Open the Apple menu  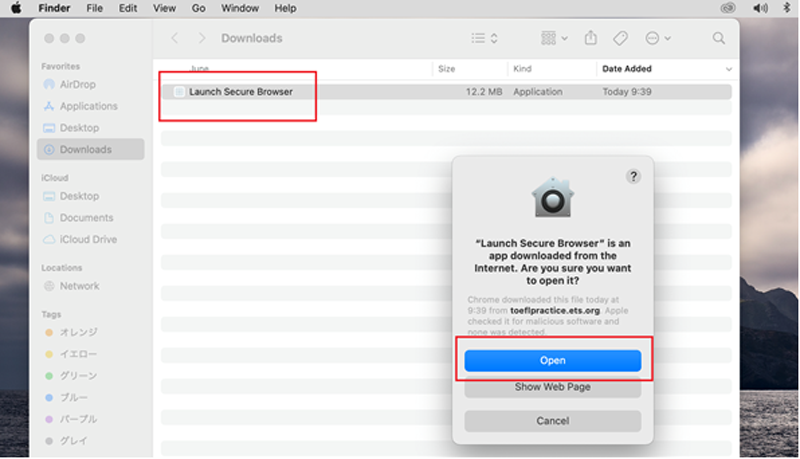point(16,8)
